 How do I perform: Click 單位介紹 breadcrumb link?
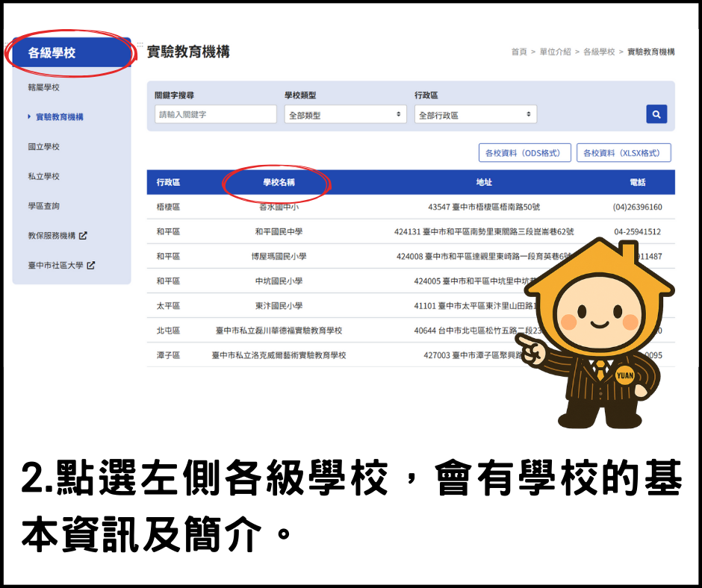(x=555, y=52)
